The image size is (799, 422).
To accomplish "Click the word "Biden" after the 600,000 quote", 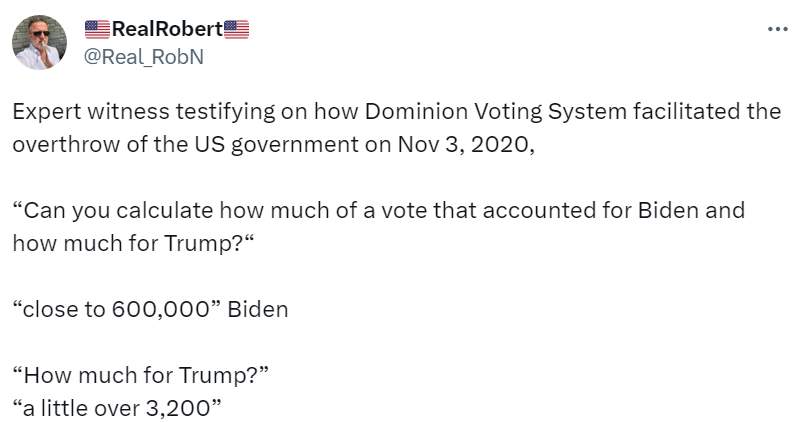I will tap(258, 309).
